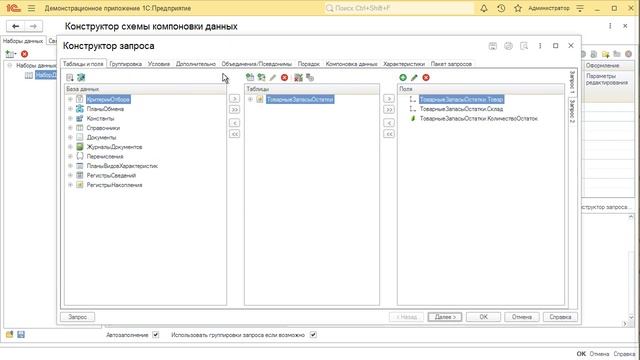
Task: Click the nested query creation icon beside it
Action: click(x=81, y=78)
